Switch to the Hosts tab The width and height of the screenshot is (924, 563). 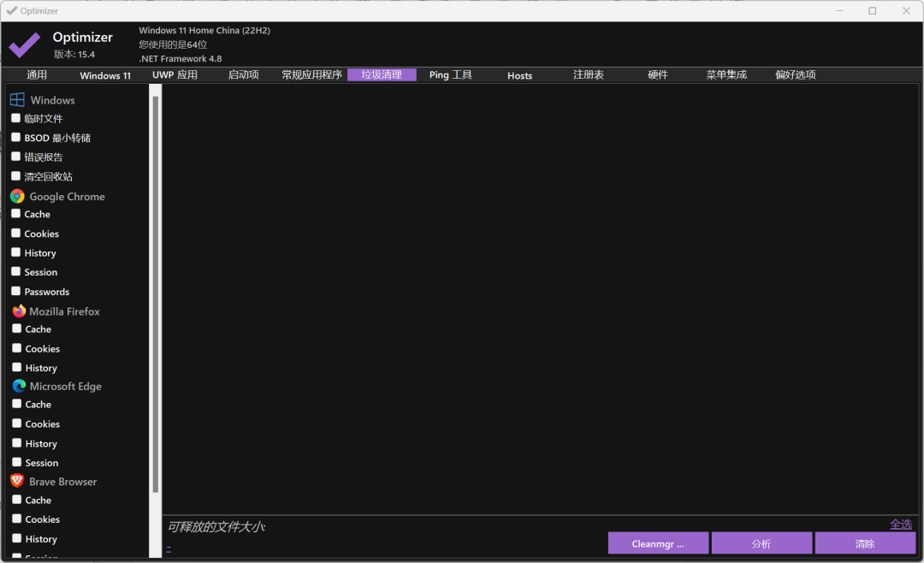(x=520, y=75)
